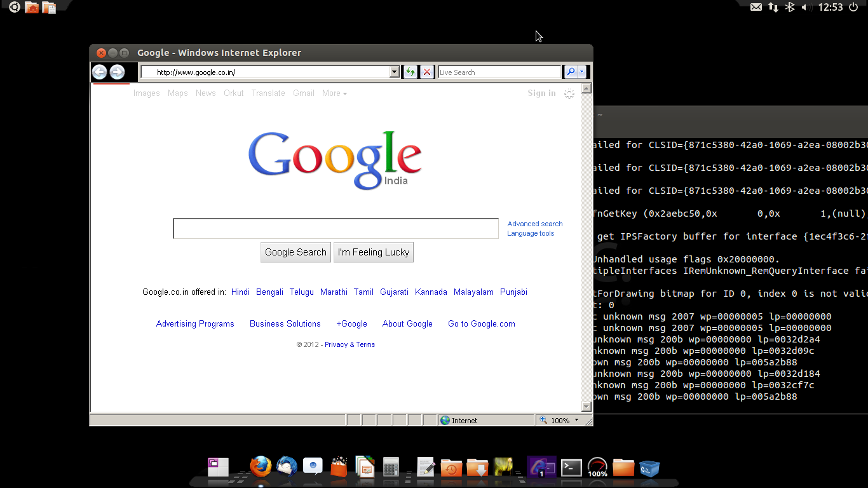Viewport: 868px width, 488px height.
Task: Follow the Go to Google.com link
Action: pyautogui.click(x=482, y=324)
